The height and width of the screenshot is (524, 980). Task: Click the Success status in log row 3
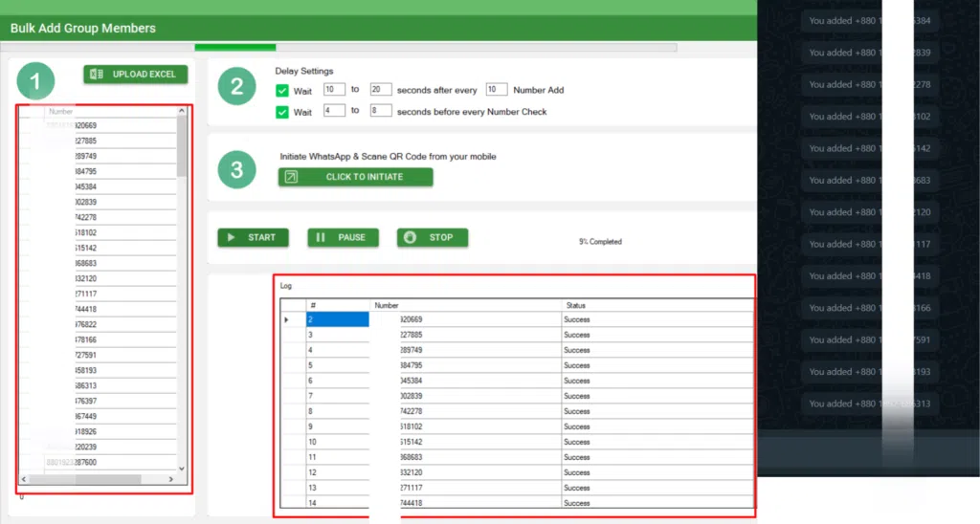click(x=576, y=335)
